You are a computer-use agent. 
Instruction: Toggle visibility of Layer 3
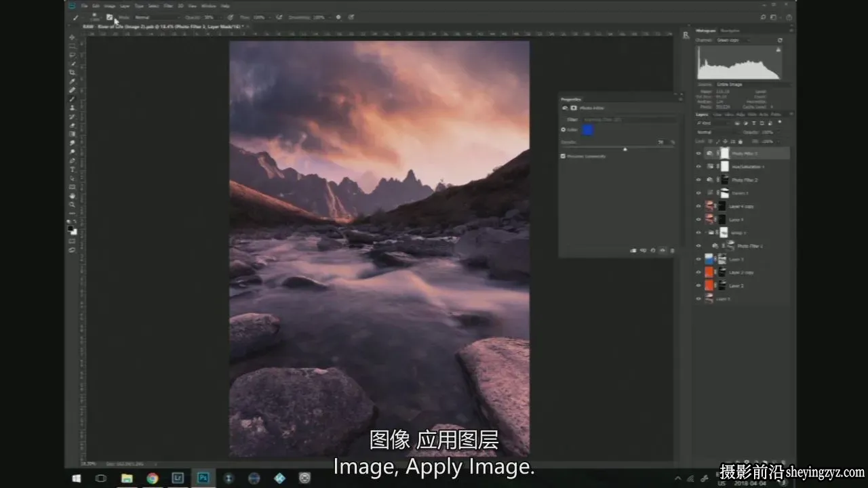point(699,259)
